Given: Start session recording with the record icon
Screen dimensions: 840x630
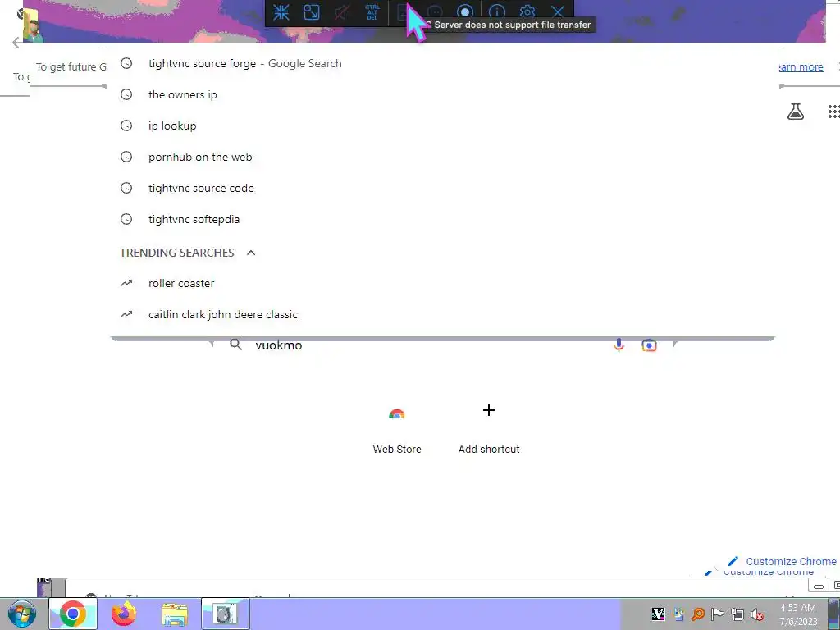Looking at the screenshot, I should (465, 11).
